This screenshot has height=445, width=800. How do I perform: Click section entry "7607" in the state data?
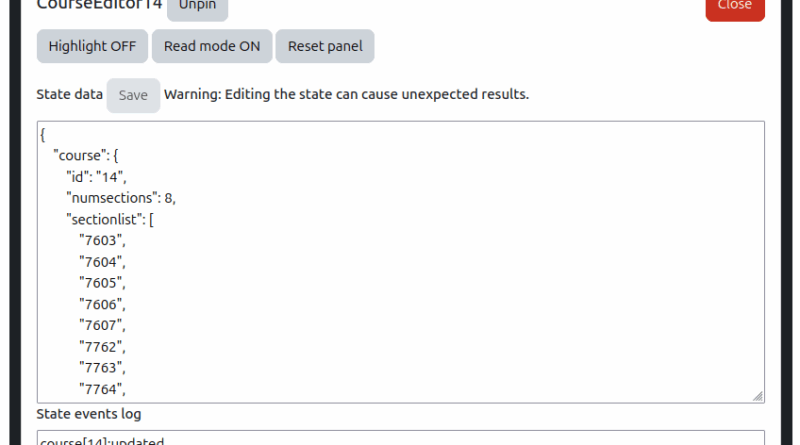pos(103,325)
